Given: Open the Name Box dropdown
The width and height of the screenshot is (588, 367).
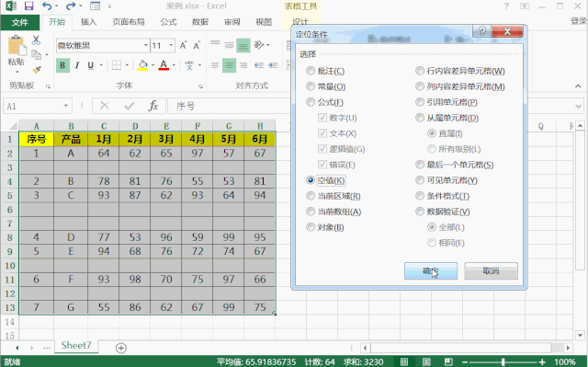Looking at the screenshot, I should 65,106.
